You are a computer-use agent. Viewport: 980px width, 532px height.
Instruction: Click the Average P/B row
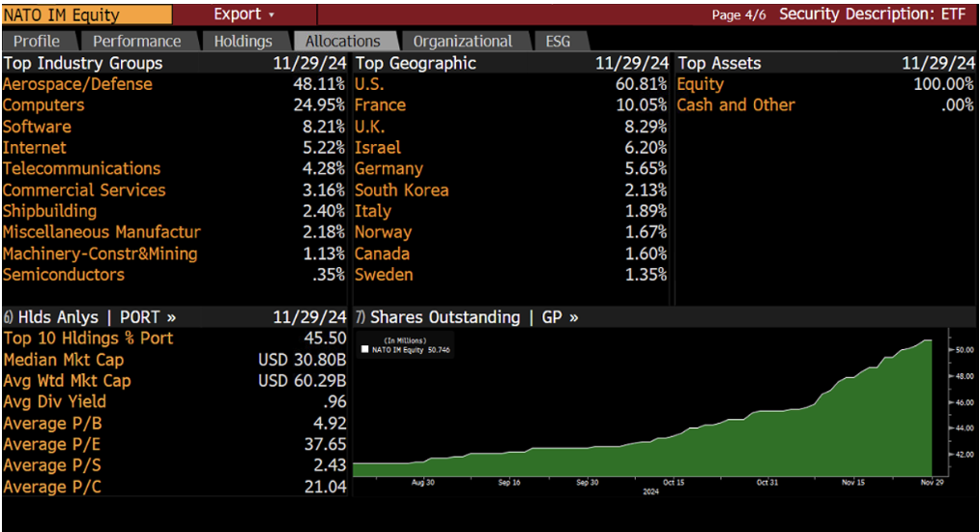click(174, 424)
